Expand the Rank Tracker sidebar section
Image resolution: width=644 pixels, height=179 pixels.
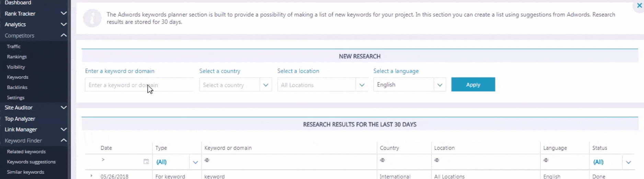[x=64, y=13]
